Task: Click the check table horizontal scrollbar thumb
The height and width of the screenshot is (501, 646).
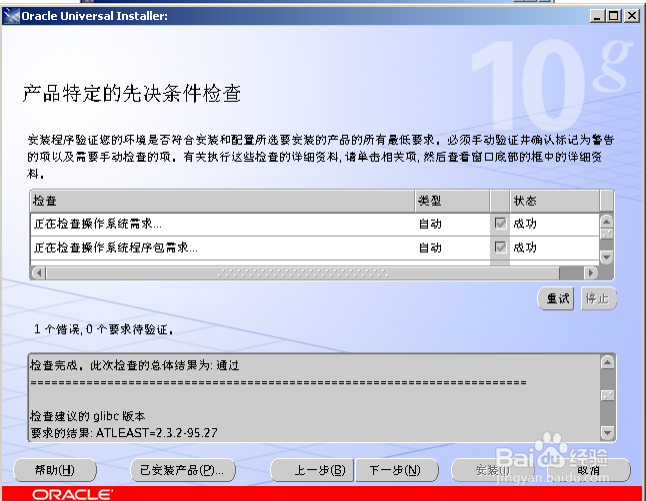Action: (303, 273)
